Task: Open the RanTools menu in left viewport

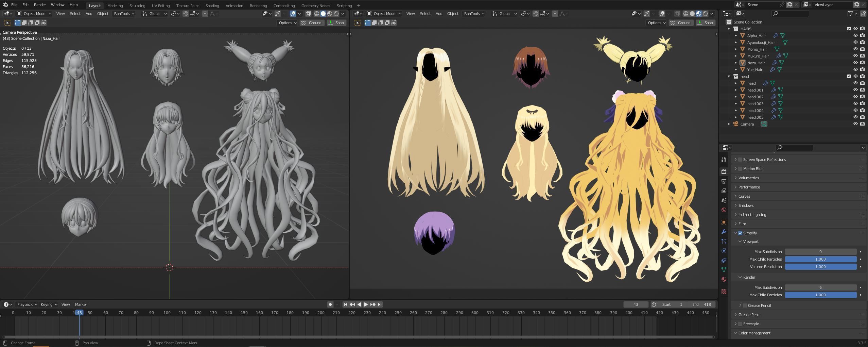Action: [124, 14]
